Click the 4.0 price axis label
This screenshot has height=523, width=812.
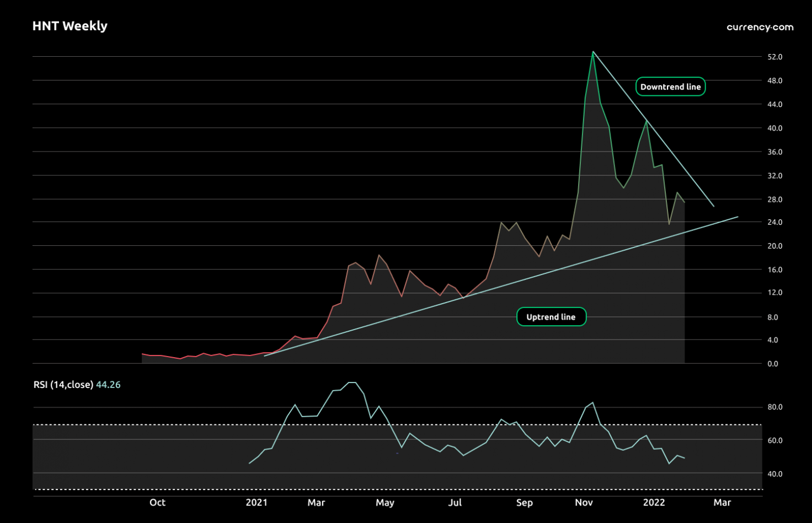click(772, 340)
